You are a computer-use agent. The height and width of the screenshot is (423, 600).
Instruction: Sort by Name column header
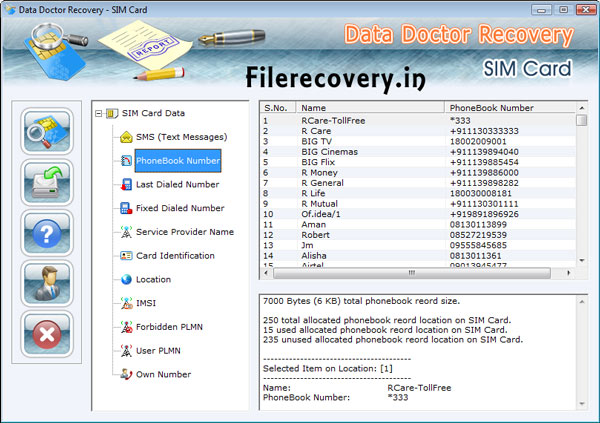(370, 108)
